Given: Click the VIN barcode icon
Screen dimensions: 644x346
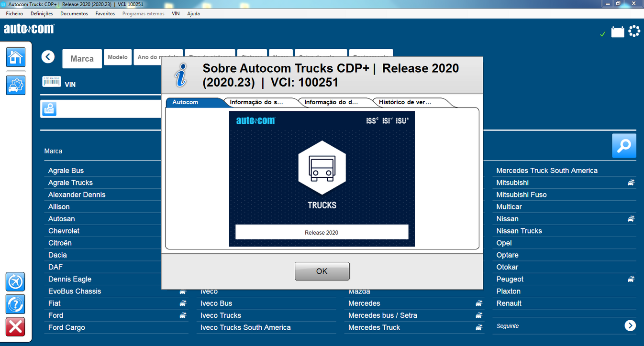Looking at the screenshot, I should [50, 81].
